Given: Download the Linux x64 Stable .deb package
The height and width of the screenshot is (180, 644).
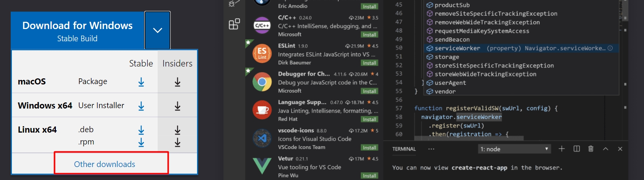Looking at the screenshot, I should tap(141, 130).
